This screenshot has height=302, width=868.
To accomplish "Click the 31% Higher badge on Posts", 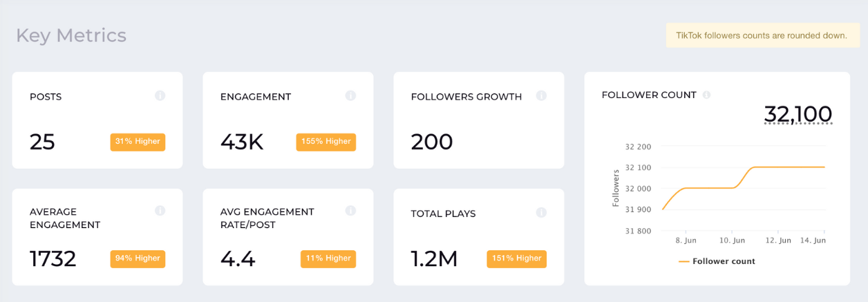I will pos(138,142).
